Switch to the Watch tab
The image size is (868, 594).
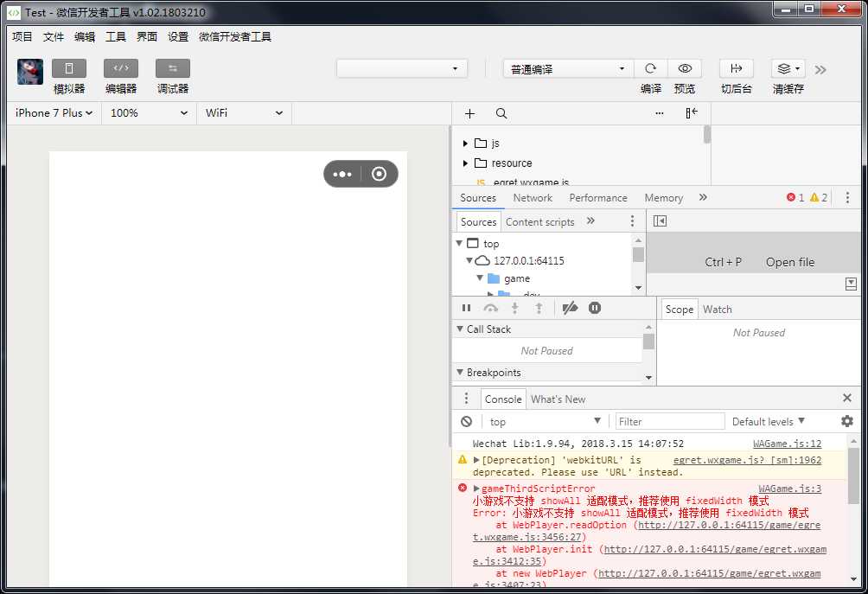coord(718,310)
